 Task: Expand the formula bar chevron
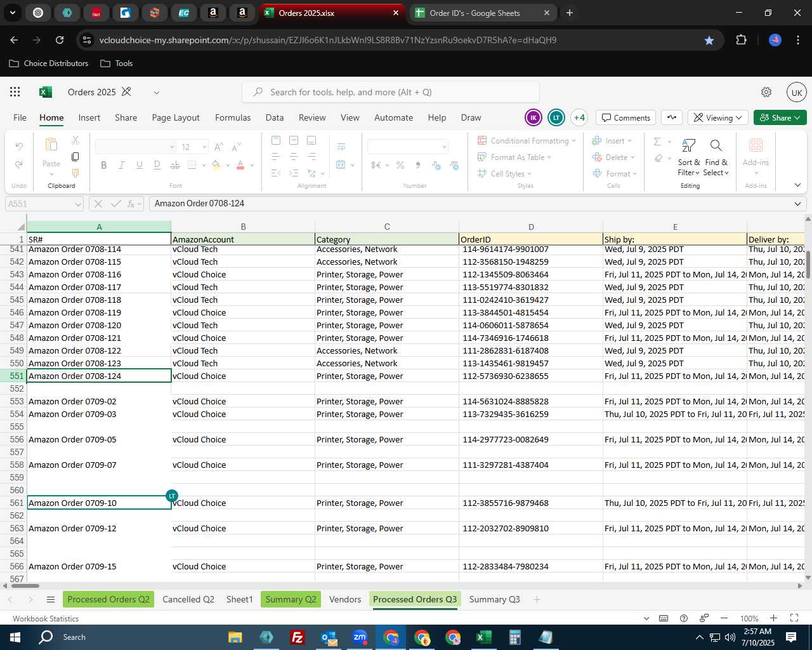click(x=797, y=204)
